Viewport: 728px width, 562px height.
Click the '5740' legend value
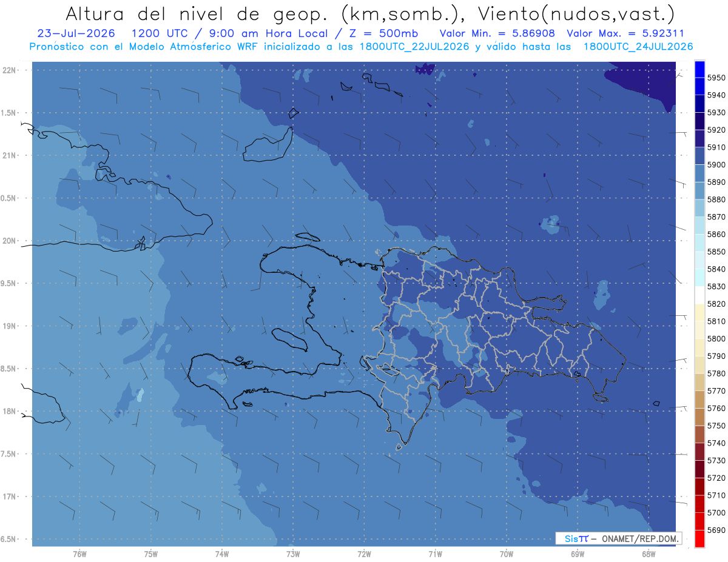click(x=716, y=443)
